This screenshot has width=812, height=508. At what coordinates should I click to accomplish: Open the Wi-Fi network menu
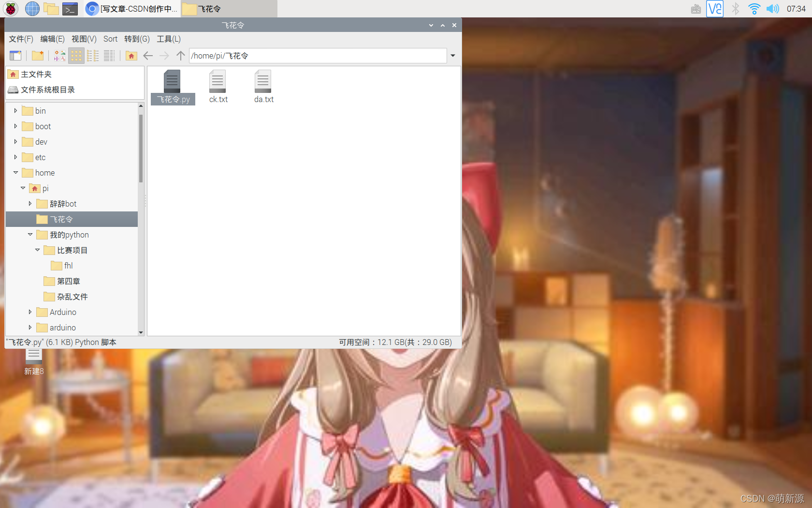[x=754, y=9]
